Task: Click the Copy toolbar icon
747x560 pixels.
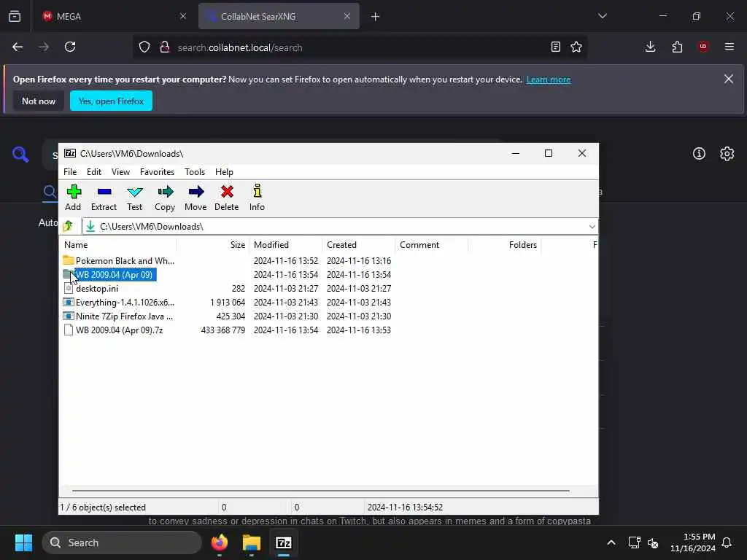Action: (165, 197)
